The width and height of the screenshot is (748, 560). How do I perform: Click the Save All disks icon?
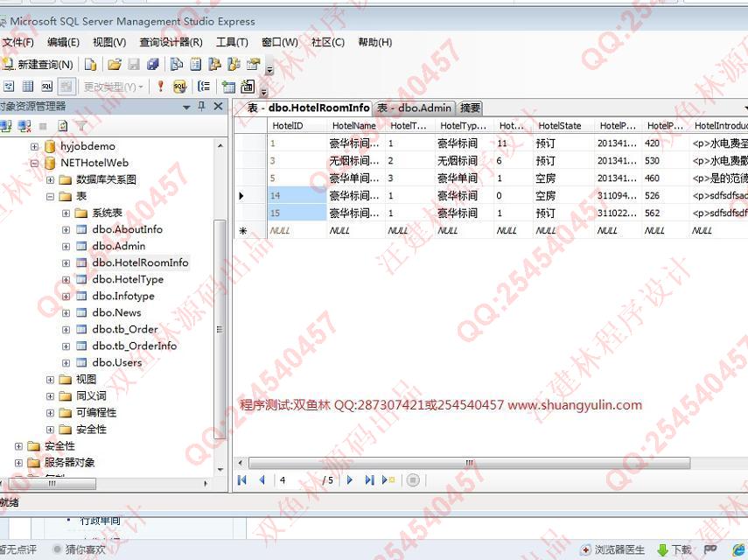click(x=152, y=64)
